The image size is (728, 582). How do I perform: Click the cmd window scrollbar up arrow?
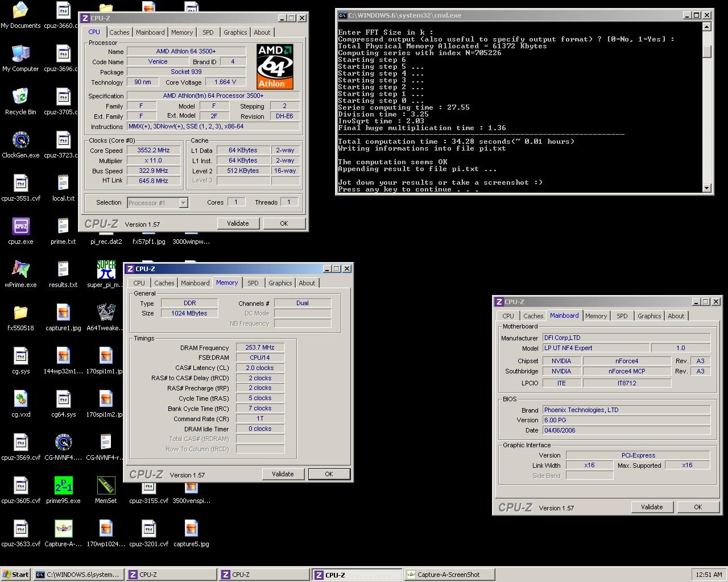click(707, 27)
